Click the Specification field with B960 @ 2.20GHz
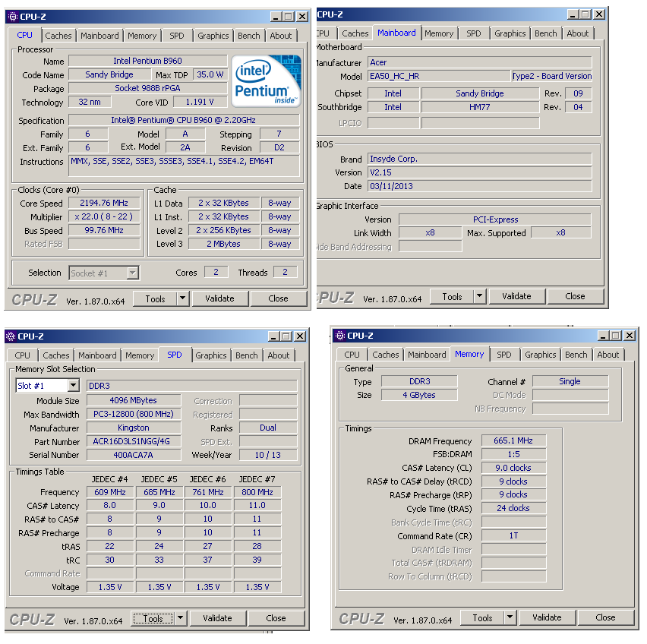The width and height of the screenshot is (647, 644). [x=184, y=120]
